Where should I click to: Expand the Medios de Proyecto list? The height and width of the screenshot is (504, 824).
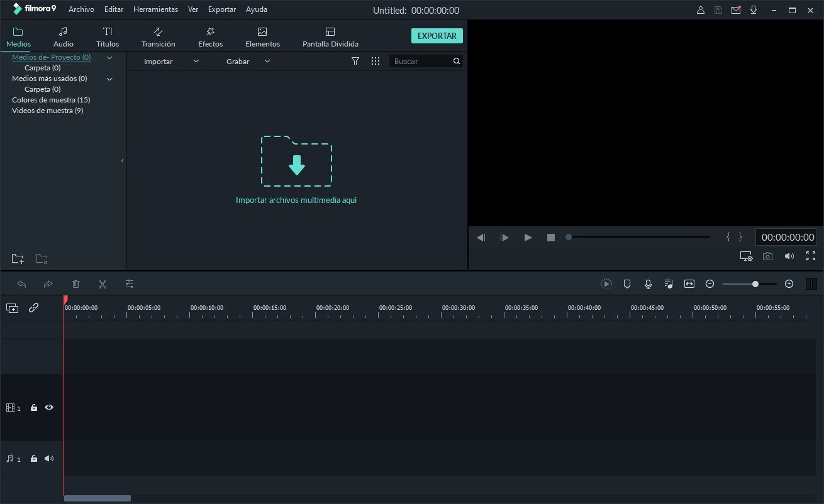point(108,57)
